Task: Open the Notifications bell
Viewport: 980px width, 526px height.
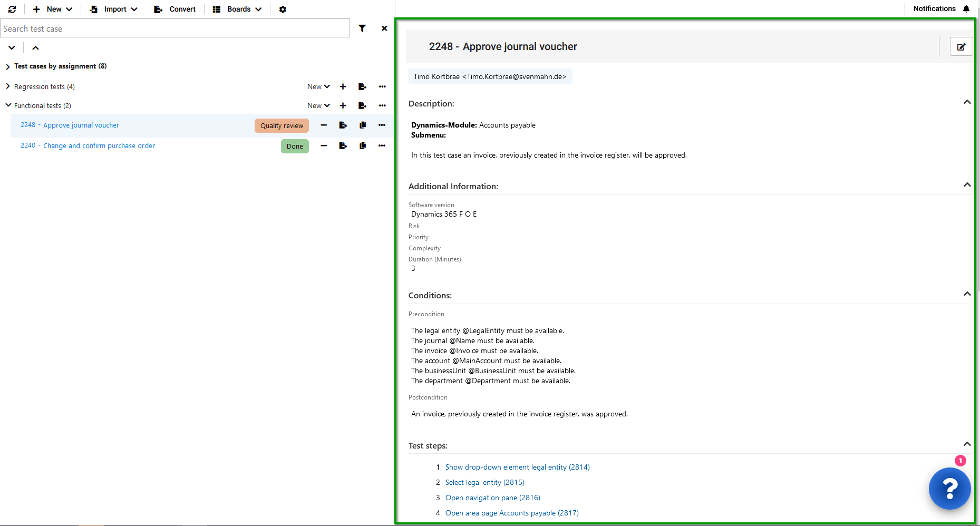Action: (966, 9)
